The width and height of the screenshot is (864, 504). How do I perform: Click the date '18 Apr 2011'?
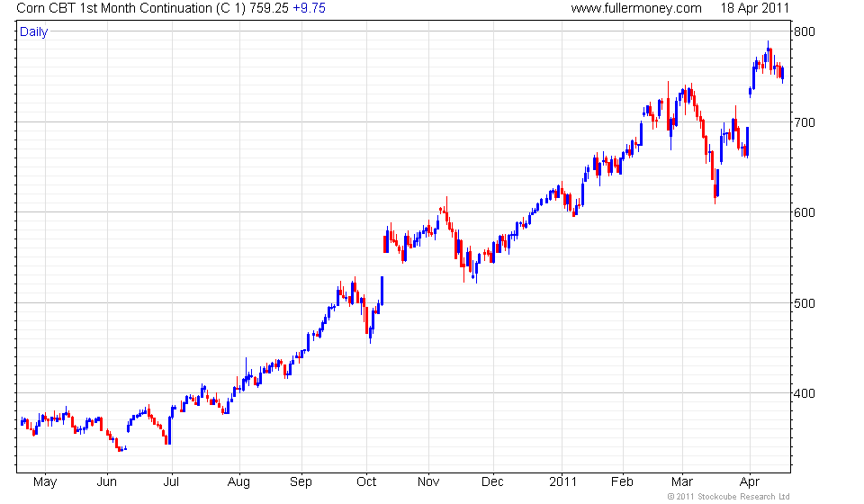755,8
